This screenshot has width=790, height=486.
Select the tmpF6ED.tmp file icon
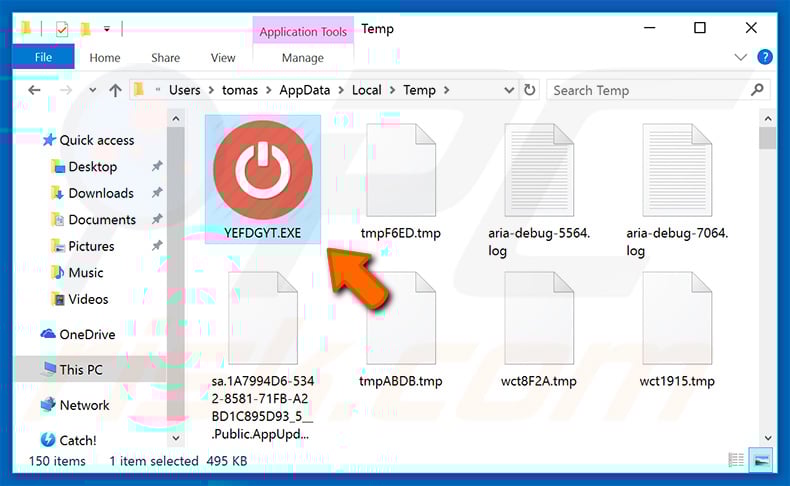[401, 170]
